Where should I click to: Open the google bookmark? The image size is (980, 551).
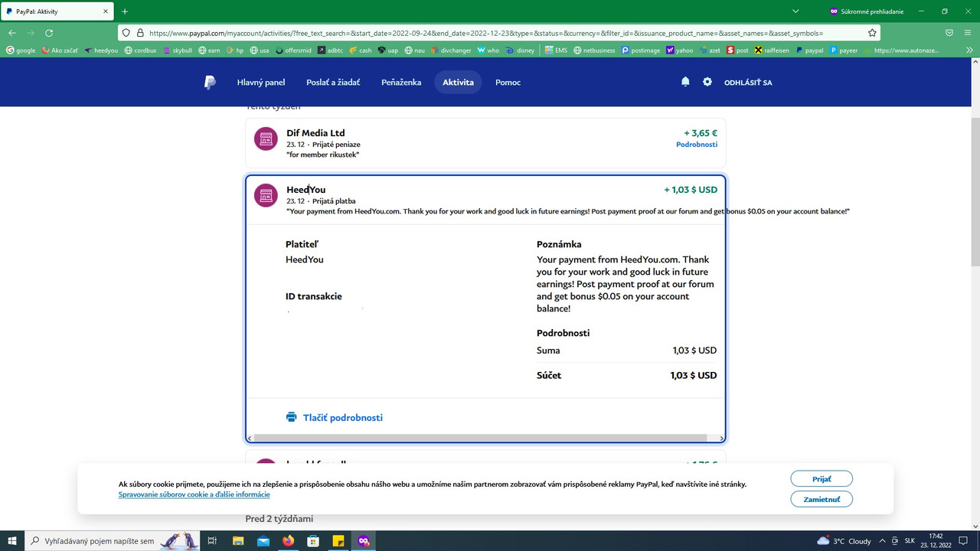point(21,51)
